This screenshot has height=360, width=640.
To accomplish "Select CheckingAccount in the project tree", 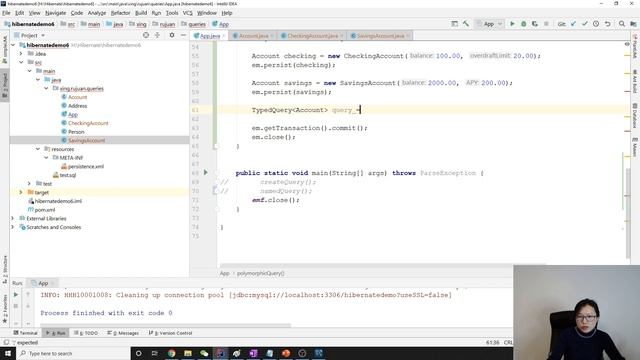I will pyautogui.click(x=88, y=123).
